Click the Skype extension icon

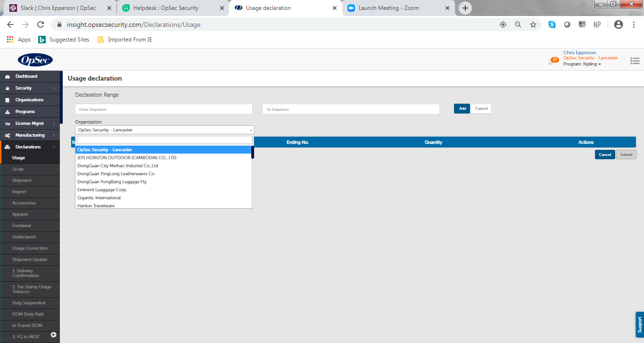(x=552, y=24)
